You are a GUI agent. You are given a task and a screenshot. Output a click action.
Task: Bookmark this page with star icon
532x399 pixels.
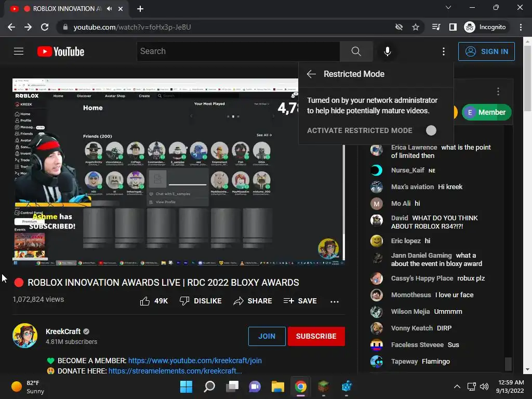(x=416, y=27)
